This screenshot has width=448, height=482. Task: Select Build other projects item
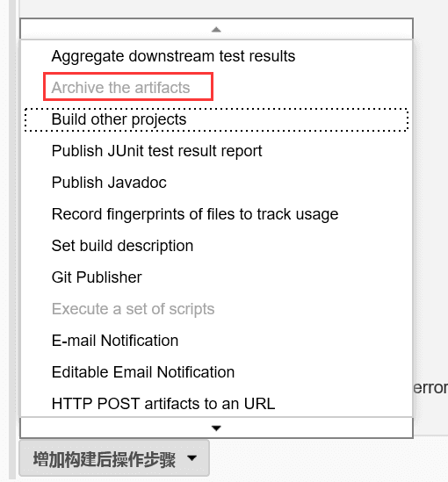click(x=119, y=119)
